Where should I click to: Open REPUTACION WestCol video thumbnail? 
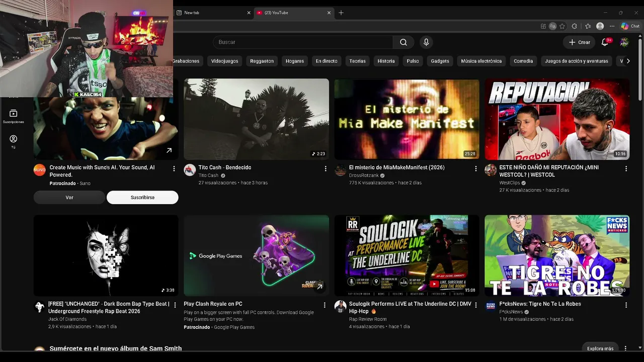coord(557,119)
